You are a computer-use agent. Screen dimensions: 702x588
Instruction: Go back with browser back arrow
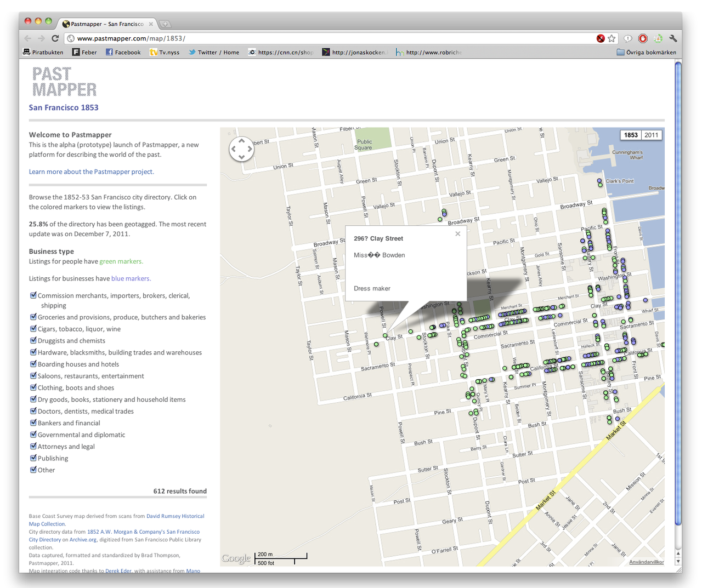tap(28, 38)
